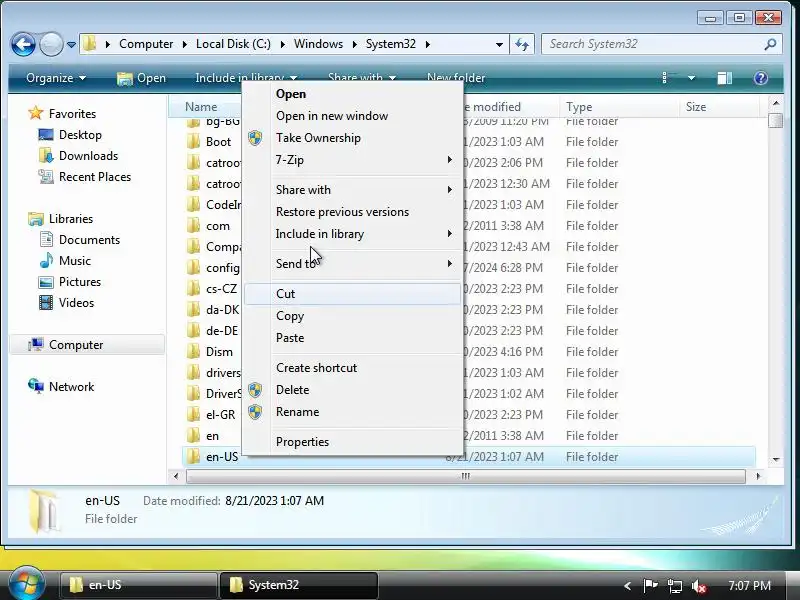This screenshot has height=600, width=800.
Task: Open Desktop in Favorites
Action: 80,135
